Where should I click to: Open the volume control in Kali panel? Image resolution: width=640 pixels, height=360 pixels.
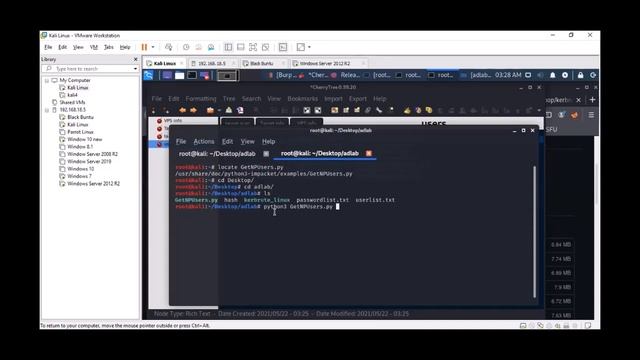click(540, 76)
